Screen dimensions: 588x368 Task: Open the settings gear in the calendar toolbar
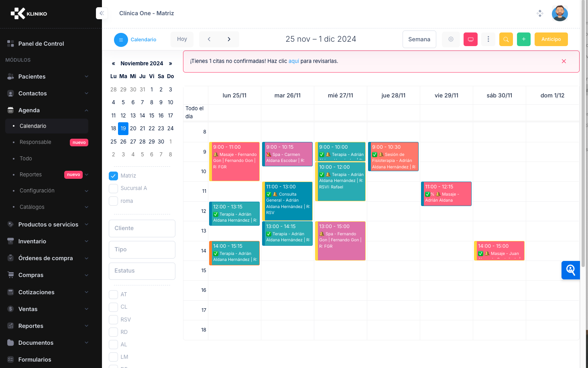pyautogui.click(x=450, y=39)
